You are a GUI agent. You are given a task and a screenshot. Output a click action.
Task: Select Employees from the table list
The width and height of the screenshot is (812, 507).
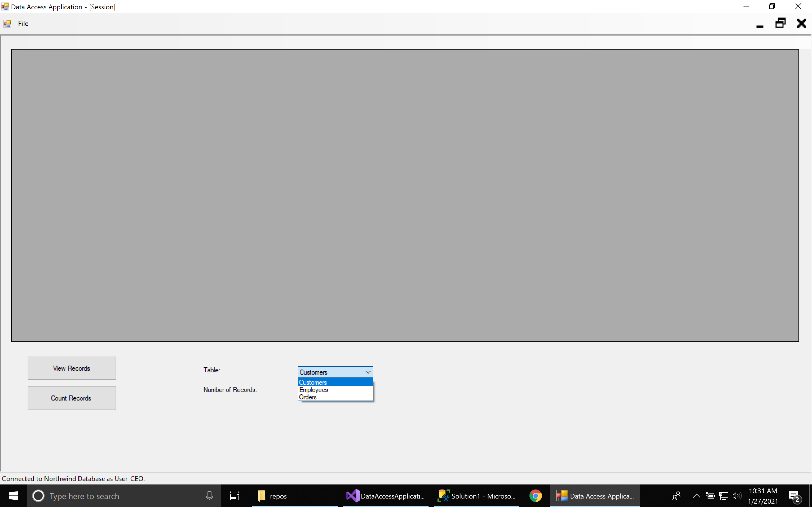pos(314,390)
